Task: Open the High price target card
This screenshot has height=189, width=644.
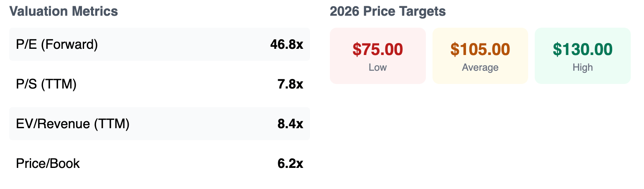Action: 583,56
